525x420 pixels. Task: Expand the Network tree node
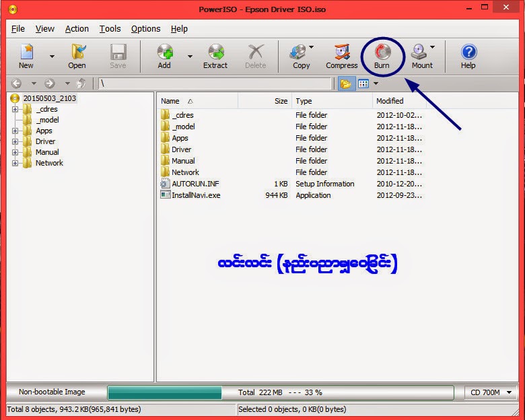(15, 163)
